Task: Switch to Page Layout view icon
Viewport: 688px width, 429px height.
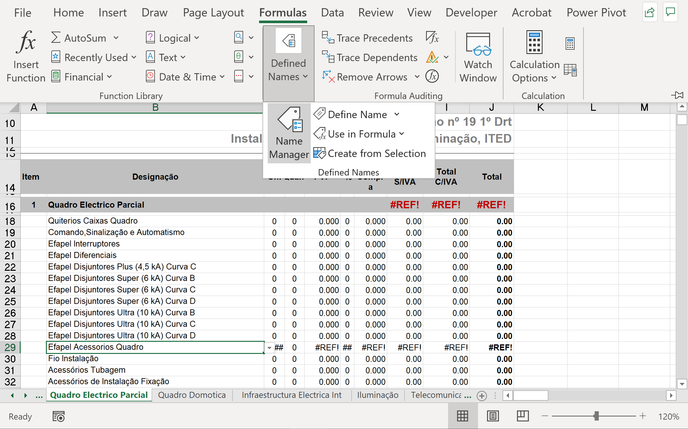Action: click(493, 416)
